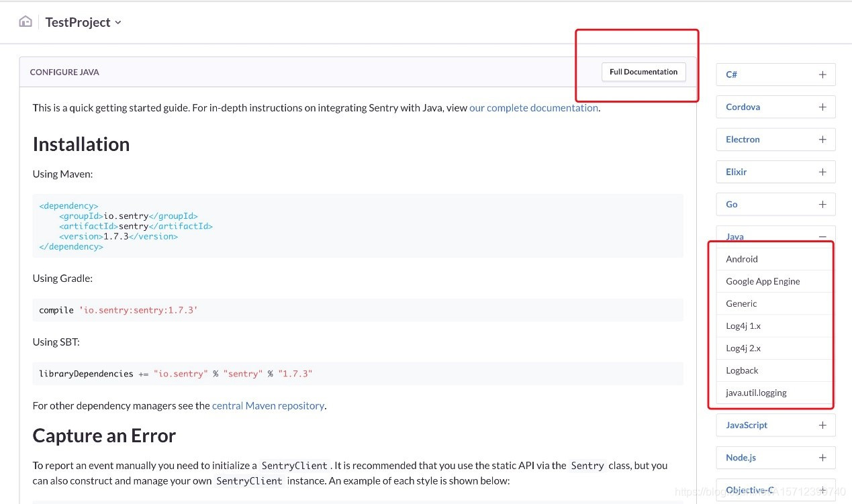Follow the 'our complete documentation' link
This screenshot has height=504, width=852.
(534, 107)
